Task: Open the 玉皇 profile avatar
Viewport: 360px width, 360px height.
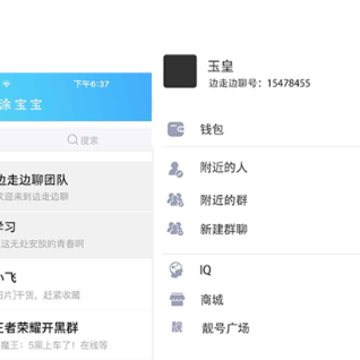Action: click(x=180, y=71)
